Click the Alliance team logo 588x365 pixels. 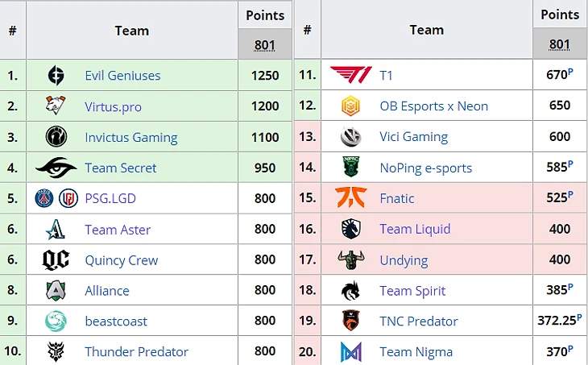pyautogui.click(x=56, y=291)
